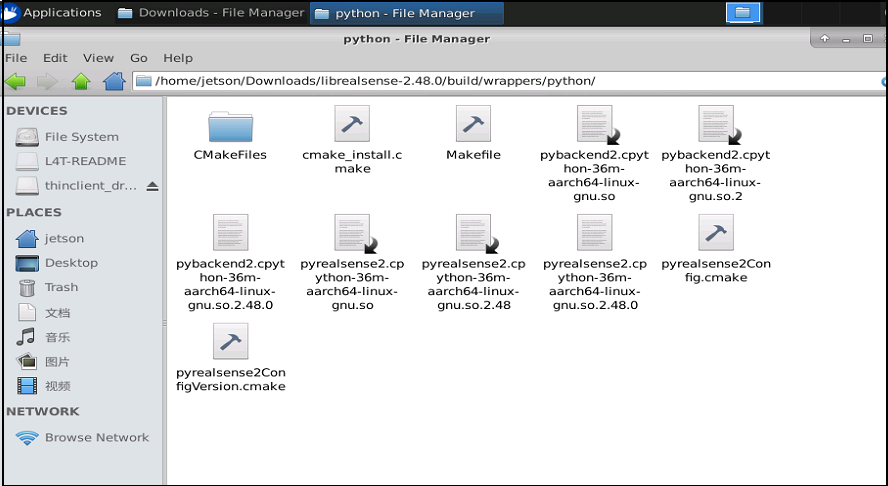
Task: Open the CMakeFiles folder
Action: pos(230,126)
